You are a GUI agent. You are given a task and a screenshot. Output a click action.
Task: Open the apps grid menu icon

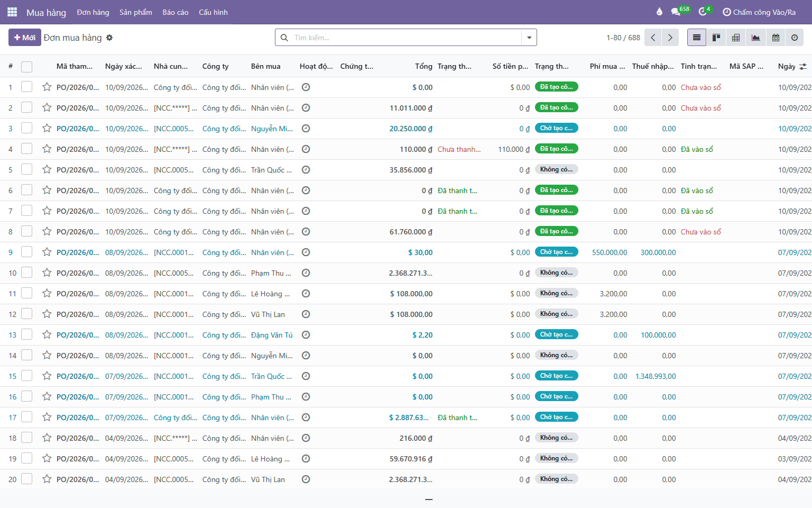click(12, 12)
